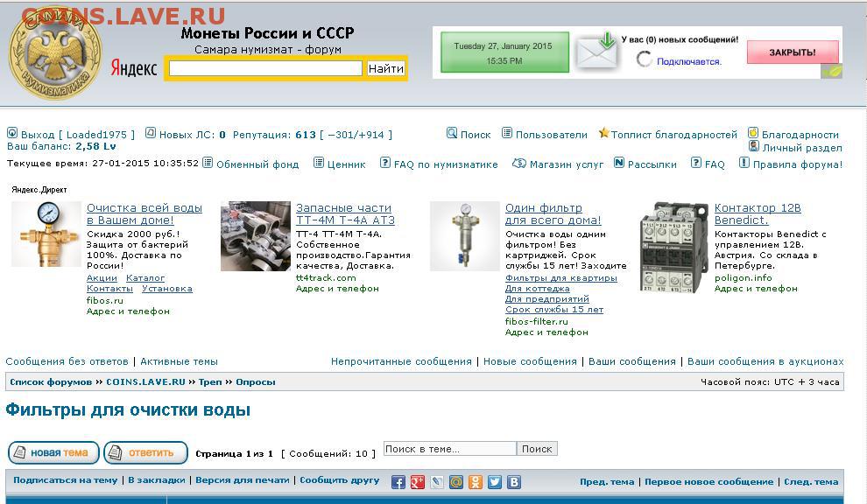
Task: Click the green leaf icon under ЗАКРЫТЬ
Action: pyautogui.click(x=832, y=71)
